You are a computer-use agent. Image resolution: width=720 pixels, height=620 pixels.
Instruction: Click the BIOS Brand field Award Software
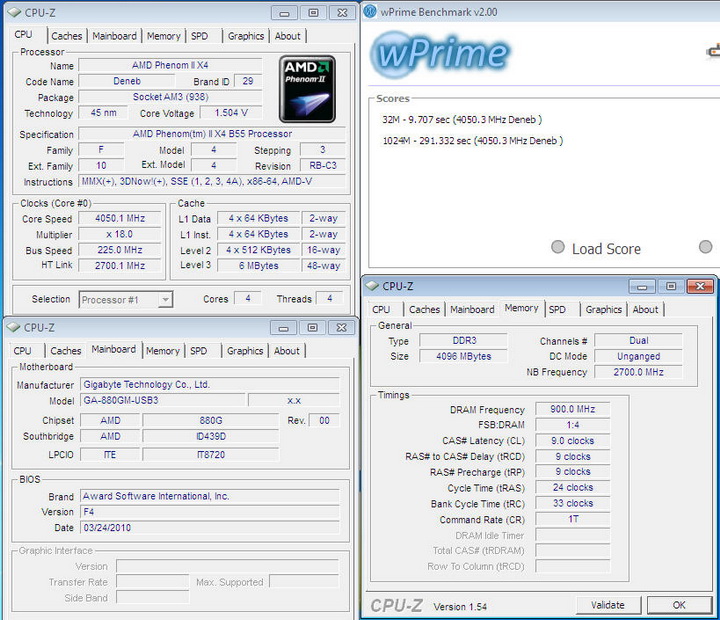coord(210,496)
